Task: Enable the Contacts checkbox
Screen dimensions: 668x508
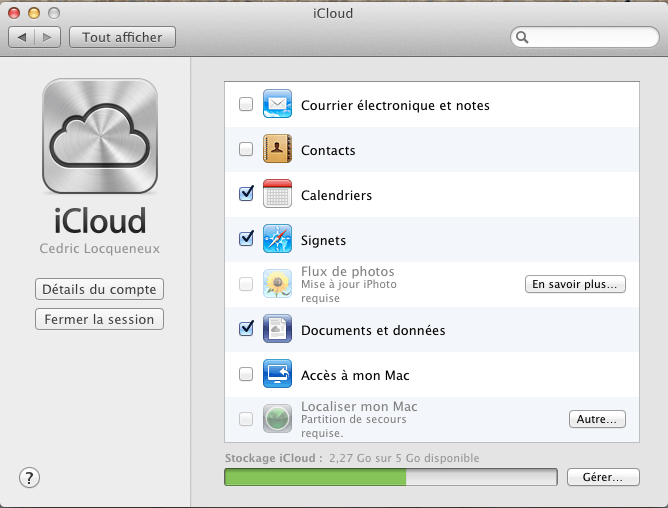Action: [246, 149]
